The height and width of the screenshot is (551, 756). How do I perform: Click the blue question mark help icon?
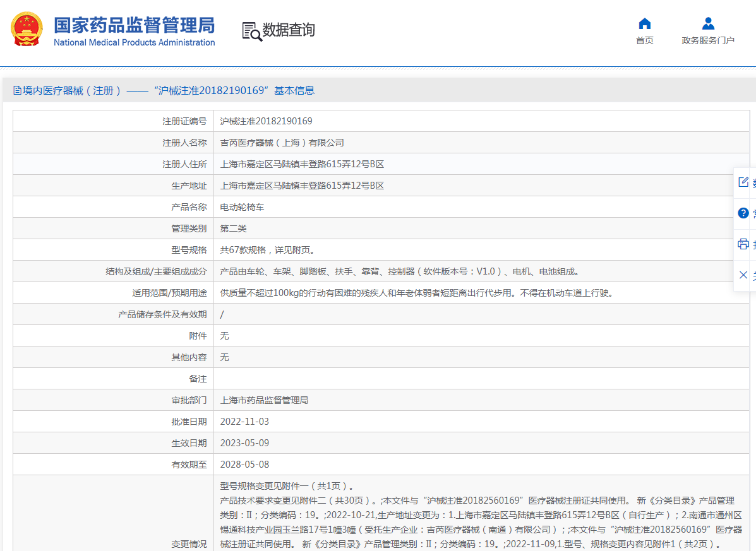[x=743, y=213]
